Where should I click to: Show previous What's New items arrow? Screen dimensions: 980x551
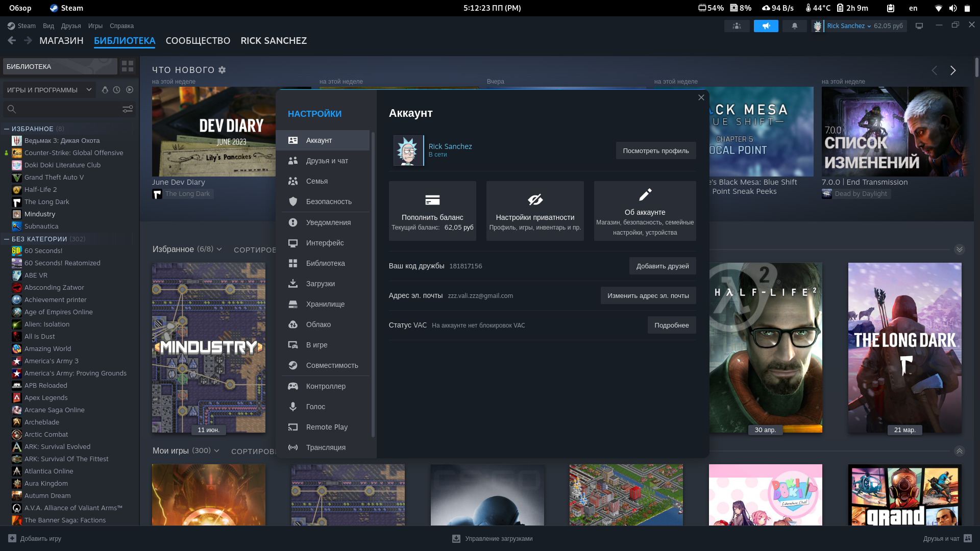935,70
